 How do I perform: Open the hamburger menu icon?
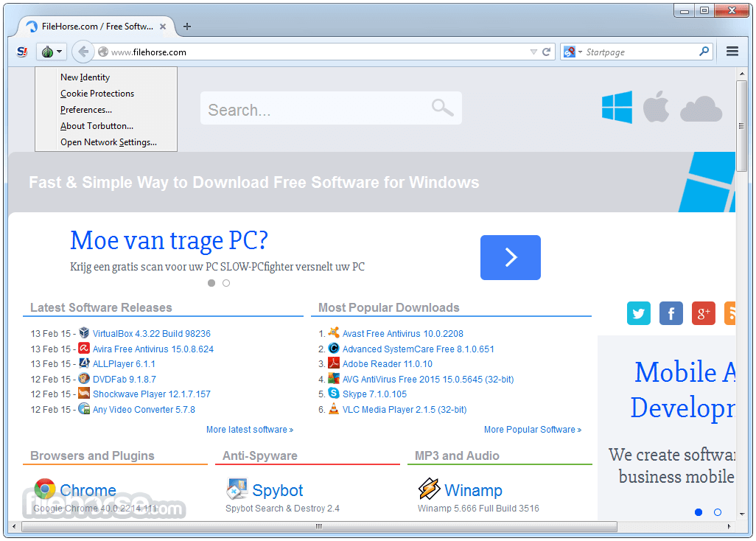(732, 51)
